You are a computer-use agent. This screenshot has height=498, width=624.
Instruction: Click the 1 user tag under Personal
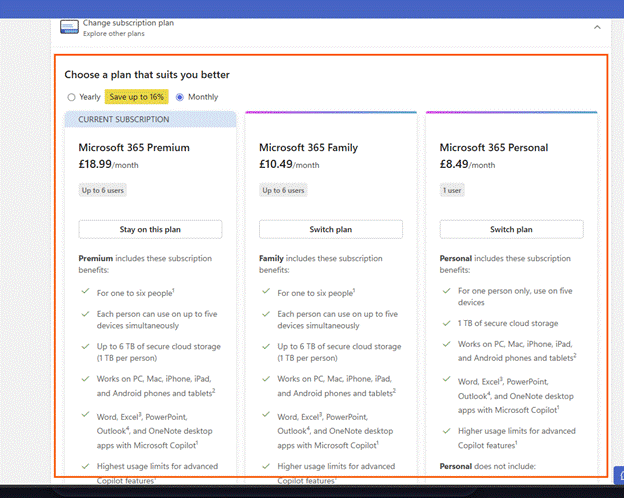click(452, 190)
